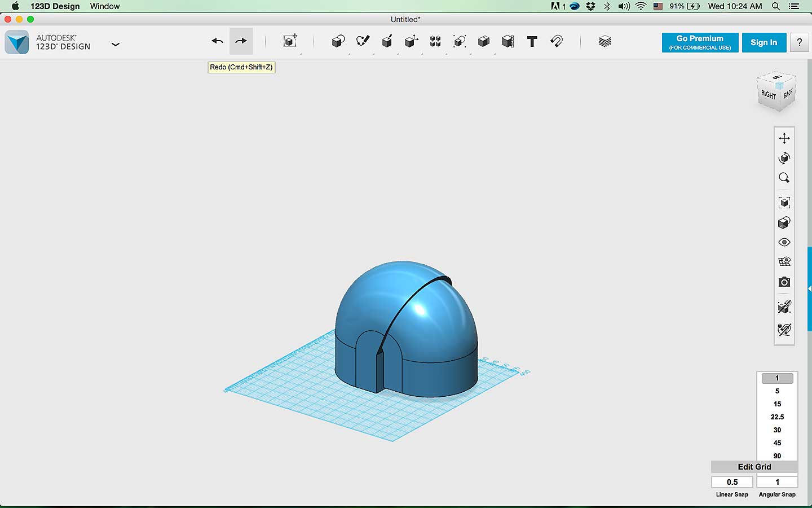
Task: Open the help question mark
Action: click(x=799, y=42)
